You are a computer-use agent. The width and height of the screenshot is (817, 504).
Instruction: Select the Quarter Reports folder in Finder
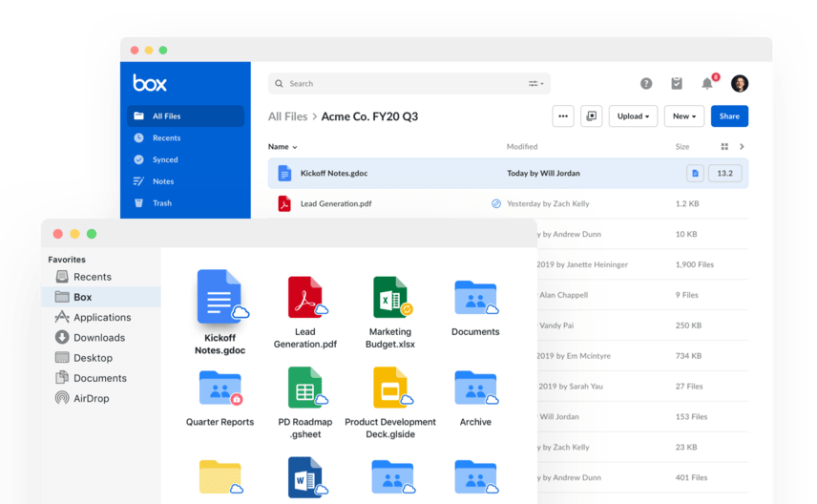pos(220,388)
